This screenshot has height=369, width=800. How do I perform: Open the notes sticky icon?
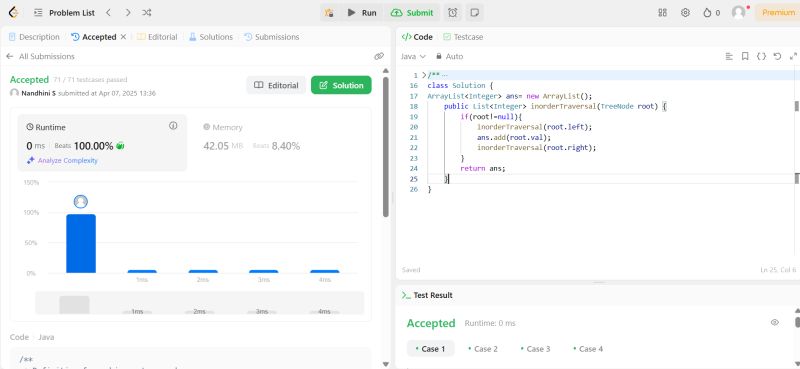[x=474, y=13]
